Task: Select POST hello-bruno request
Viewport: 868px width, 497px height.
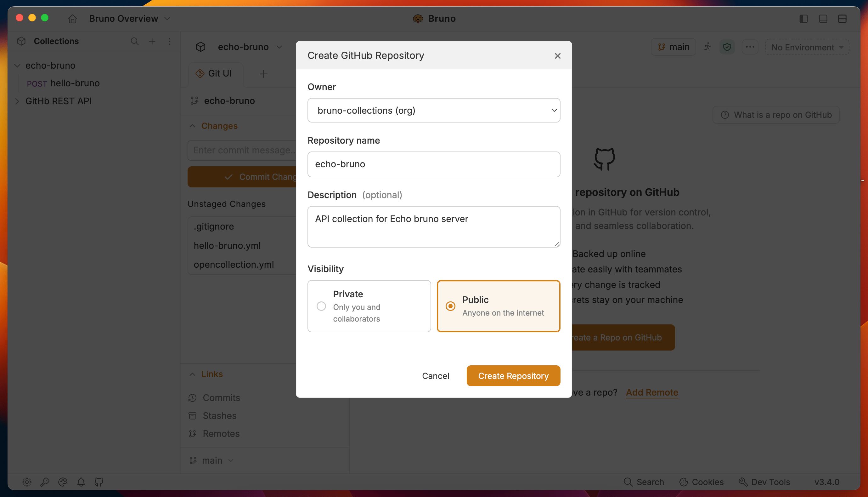Action: (64, 83)
